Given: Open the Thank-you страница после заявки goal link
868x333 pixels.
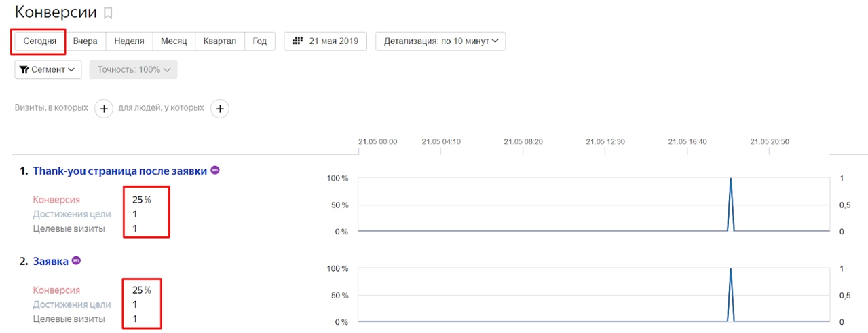Looking at the screenshot, I should 119,171.
